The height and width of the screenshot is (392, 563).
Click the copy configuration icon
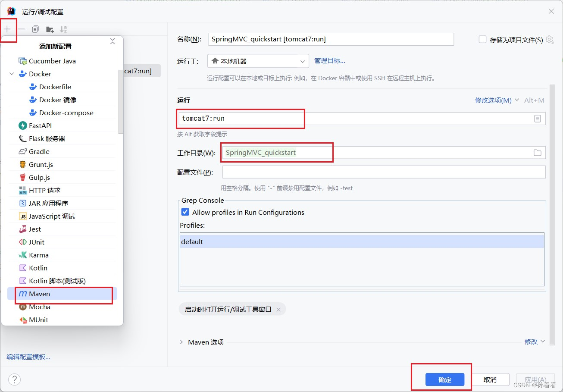[x=35, y=29]
